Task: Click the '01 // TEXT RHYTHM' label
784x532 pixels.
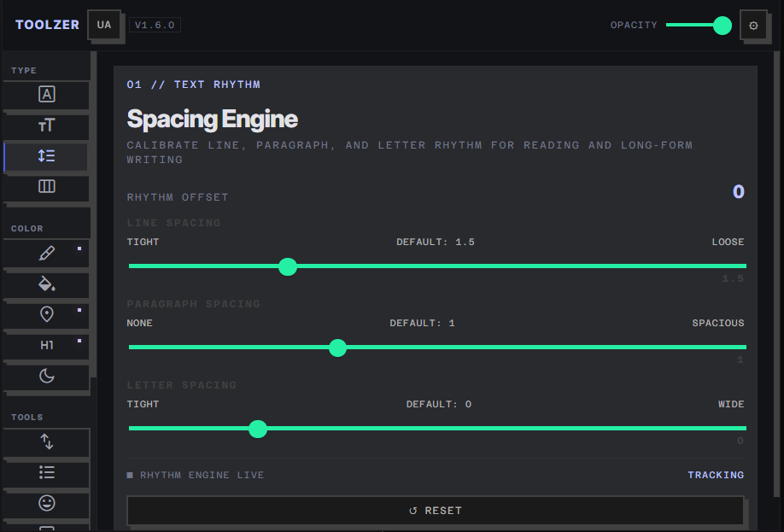Action: [194, 85]
